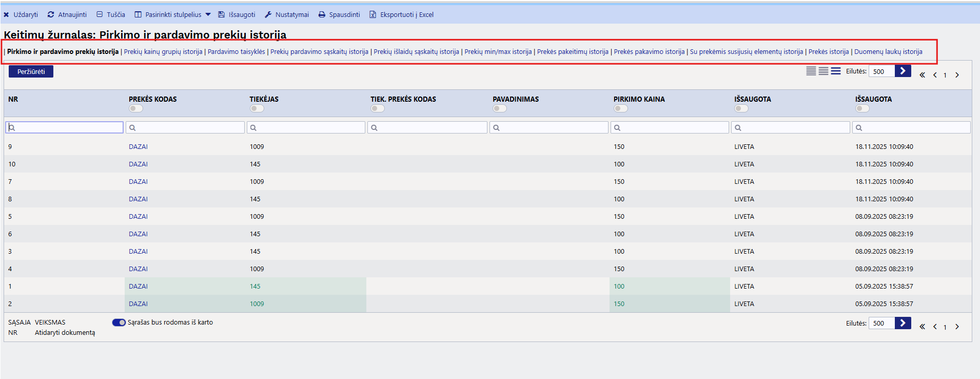Click the Išsaugoti floppy disk icon
Viewport: 980px width, 379px height.
(x=221, y=14)
